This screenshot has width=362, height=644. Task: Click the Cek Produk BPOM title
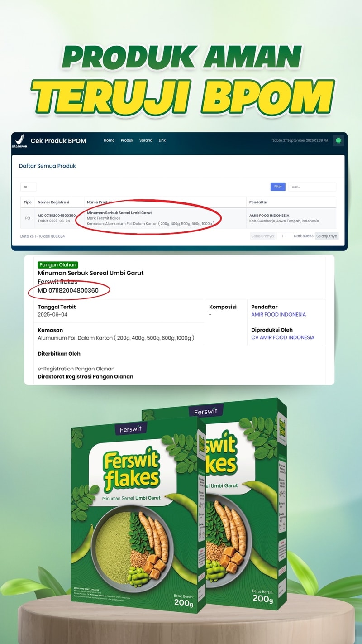58,141
